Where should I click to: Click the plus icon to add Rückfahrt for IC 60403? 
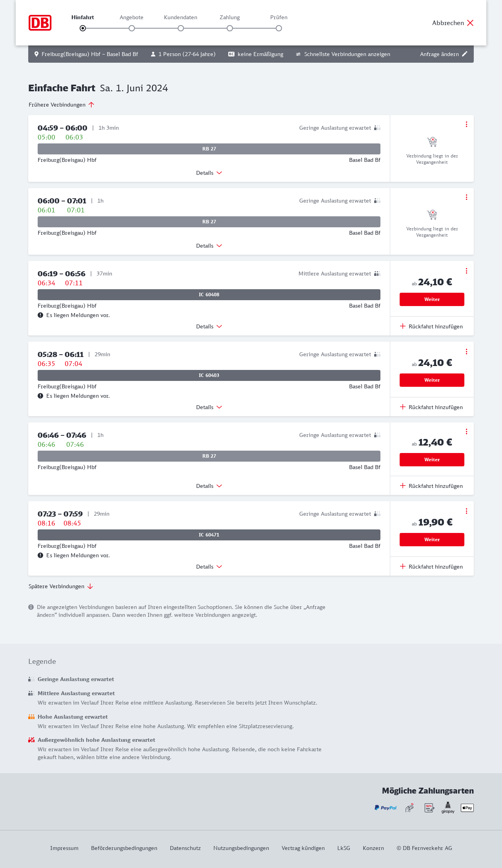(403, 407)
